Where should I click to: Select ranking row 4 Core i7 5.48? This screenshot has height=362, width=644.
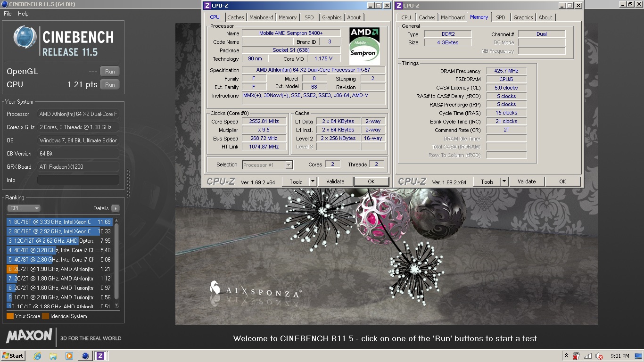(59, 250)
